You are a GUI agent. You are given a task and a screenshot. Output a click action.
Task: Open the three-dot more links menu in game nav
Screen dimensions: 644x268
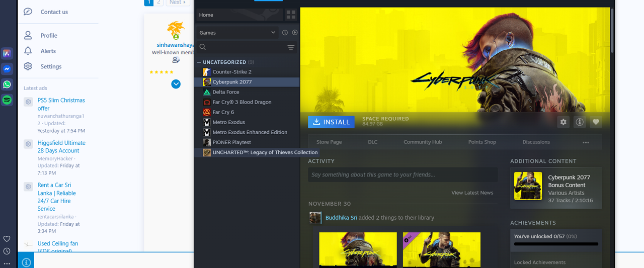pyautogui.click(x=586, y=142)
